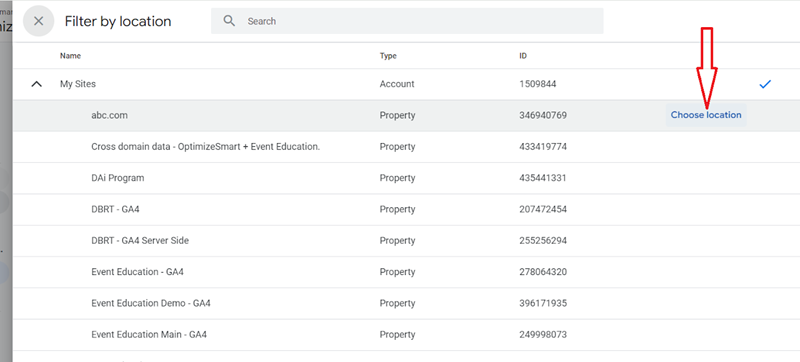Select the DBRT - GA4 property

pos(115,210)
